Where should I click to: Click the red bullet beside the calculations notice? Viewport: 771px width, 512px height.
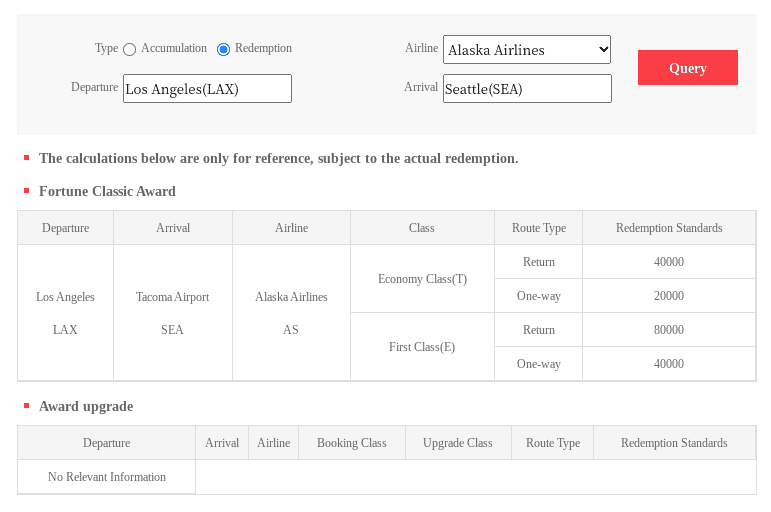click(x=26, y=157)
